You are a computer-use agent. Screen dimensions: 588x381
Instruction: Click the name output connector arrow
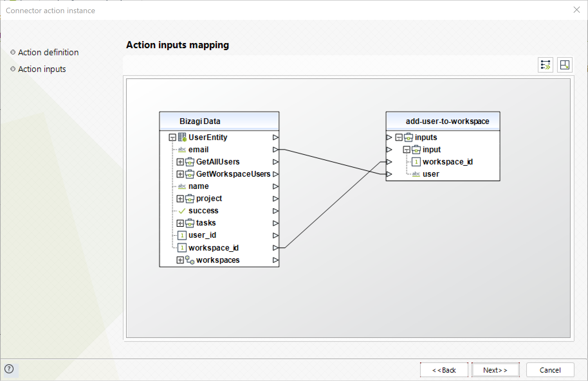(x=275, y=186)
